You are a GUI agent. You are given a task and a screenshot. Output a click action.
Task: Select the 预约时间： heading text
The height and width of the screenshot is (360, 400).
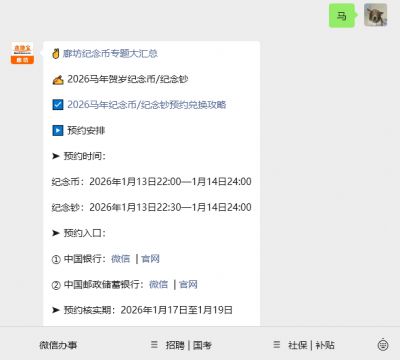click(85, 156)
